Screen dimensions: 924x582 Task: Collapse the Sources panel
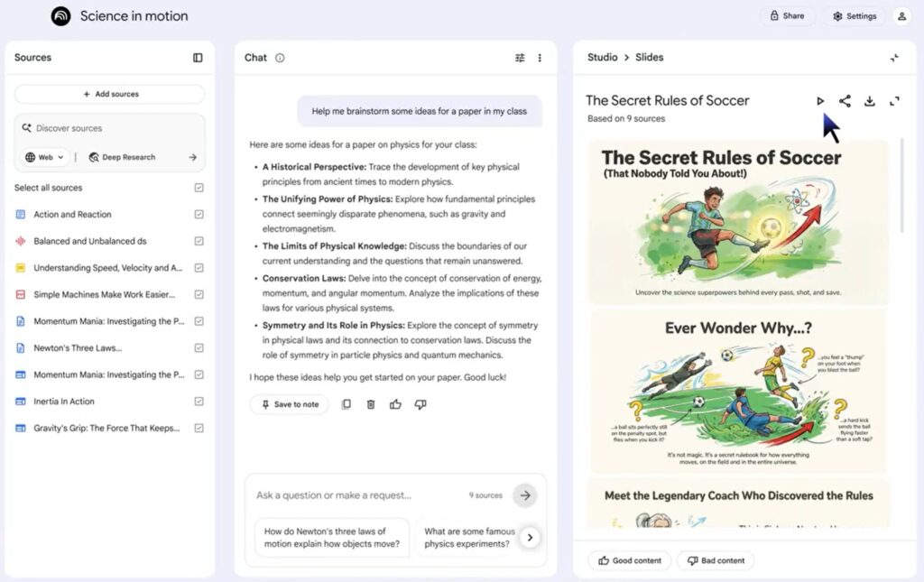[198, 58]
